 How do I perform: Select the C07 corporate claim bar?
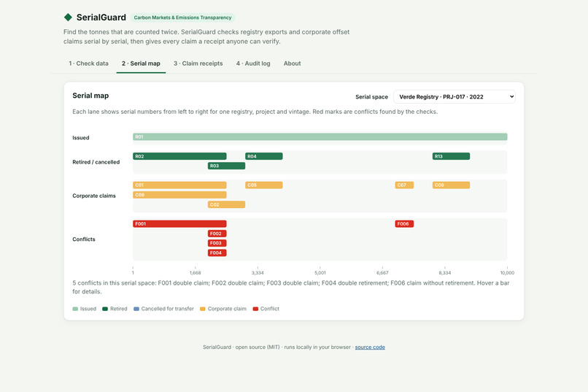click(x=404, y=185)
